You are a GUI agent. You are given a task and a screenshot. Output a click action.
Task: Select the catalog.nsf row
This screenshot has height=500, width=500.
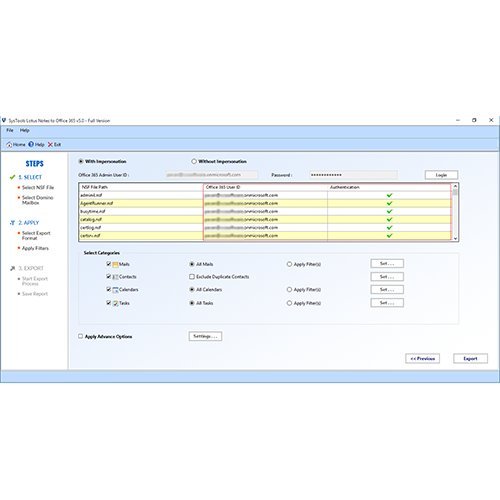tap(265, 219)
